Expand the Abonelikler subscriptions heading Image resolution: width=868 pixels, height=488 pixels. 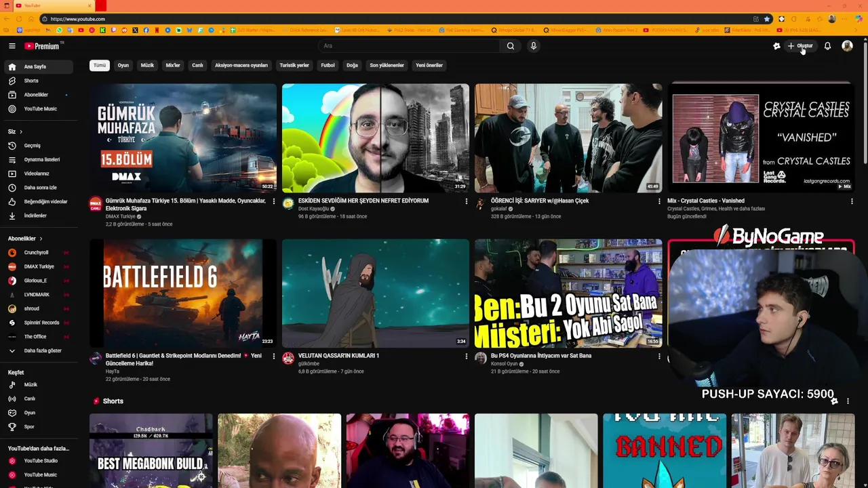25,239
